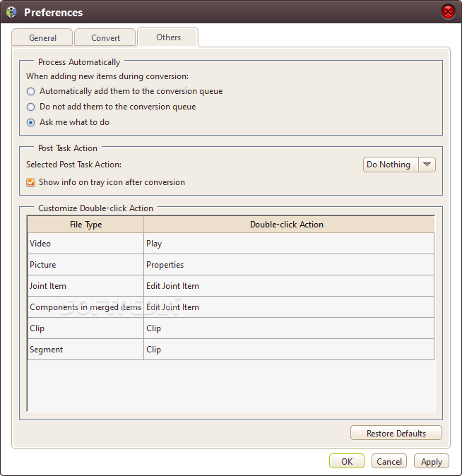The height and width of the screenshot is (476, 462).
Task: Select the Picture file type cell
Action: (85, 265)
